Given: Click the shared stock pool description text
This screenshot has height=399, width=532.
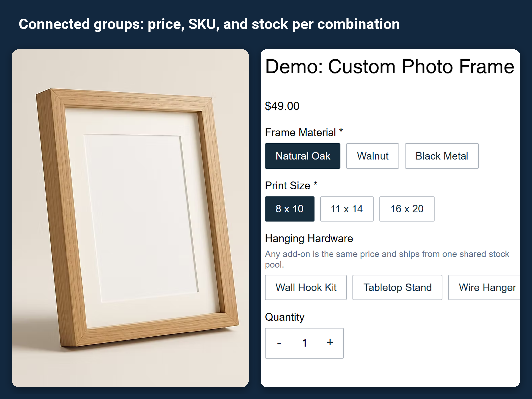Looking at the screenshot, I should pyautogui.click(x=387, y=259).
